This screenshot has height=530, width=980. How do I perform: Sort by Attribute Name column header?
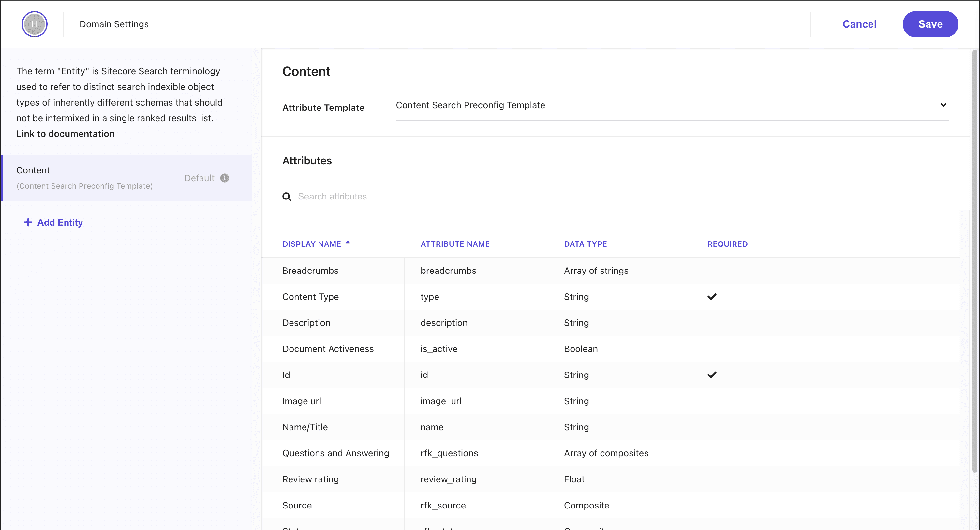454,244
